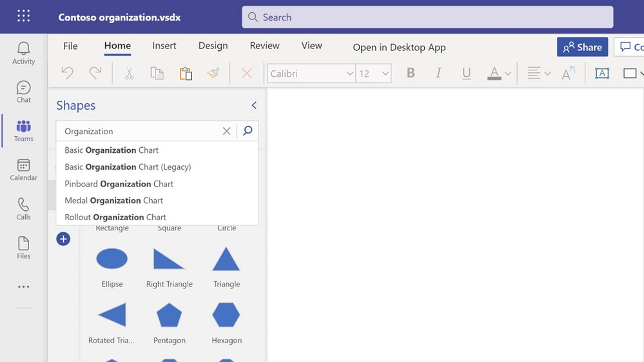Click the red Delete X icon

coord(247,74)
